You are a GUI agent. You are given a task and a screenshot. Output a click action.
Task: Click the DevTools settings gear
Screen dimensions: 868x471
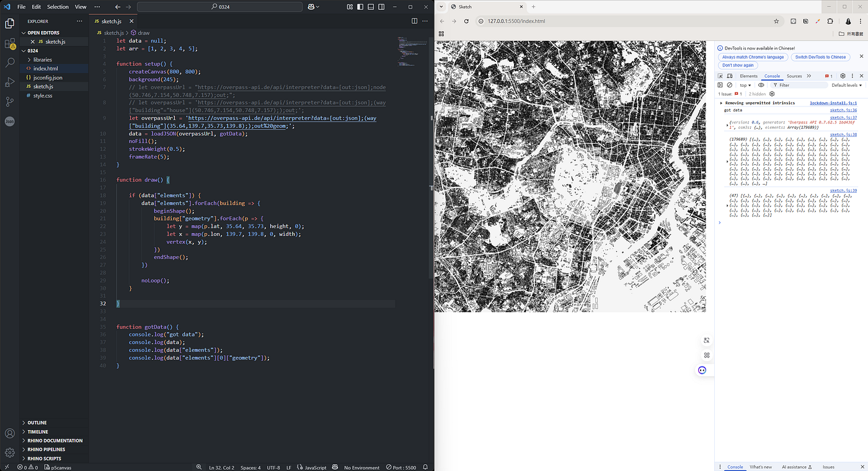click(843, 76)
